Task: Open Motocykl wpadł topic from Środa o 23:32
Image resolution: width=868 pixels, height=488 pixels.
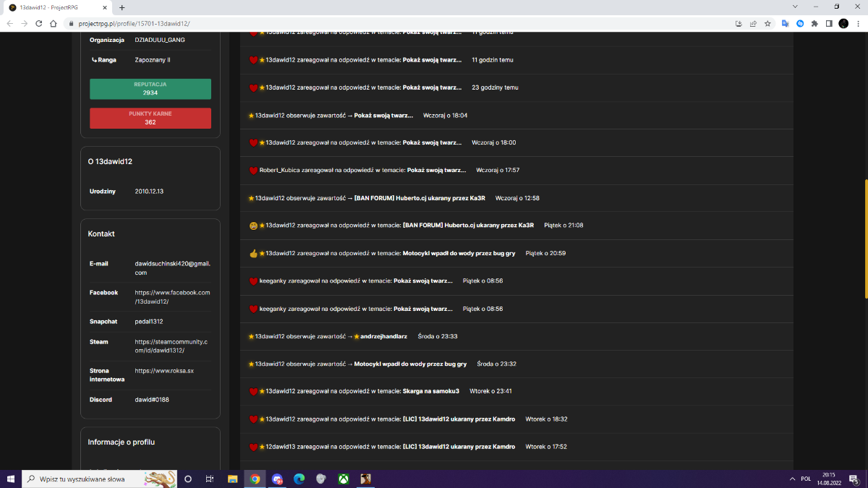Action: [410, 364]
